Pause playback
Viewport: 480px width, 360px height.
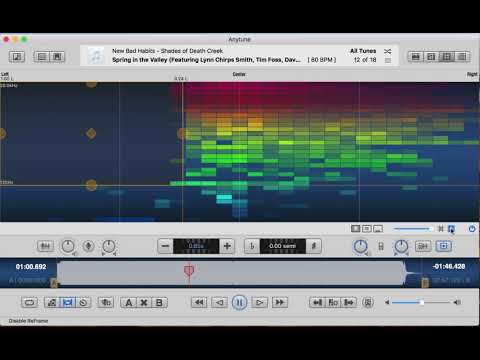[x=239, y=303]
